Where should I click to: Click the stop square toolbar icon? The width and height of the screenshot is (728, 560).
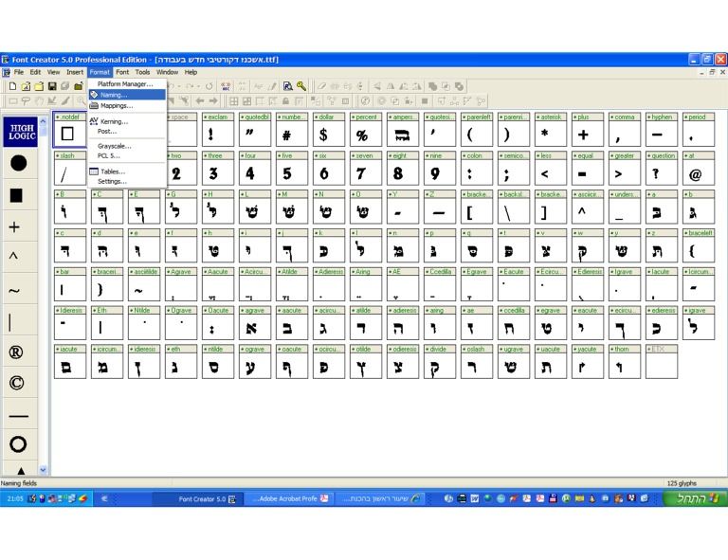tap(425, 100)
